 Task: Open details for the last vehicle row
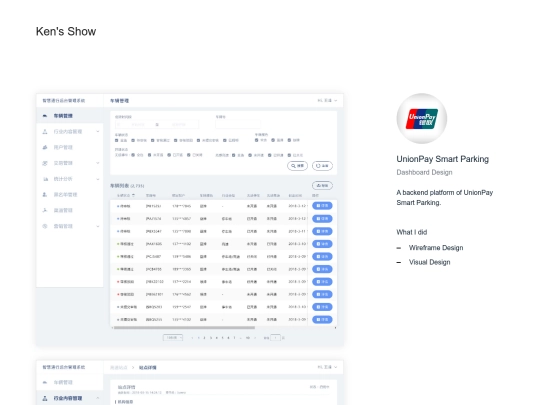pos(322,320)
